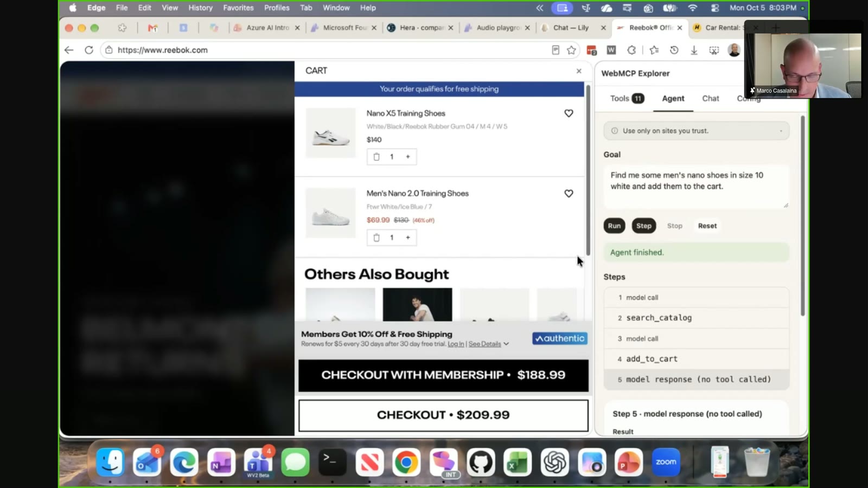The image size is (868, 488).
Task: Click the Step button
Action: [x=644, y=226]
